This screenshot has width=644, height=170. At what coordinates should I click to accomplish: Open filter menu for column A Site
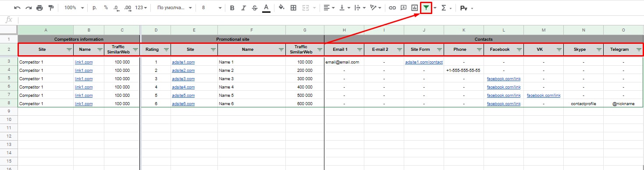tap(69, 50)
